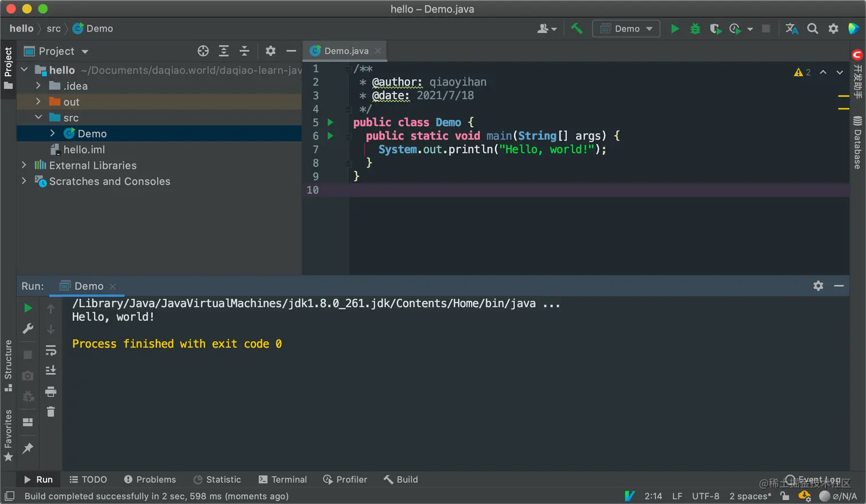This screenshot has width=866, height=504.
Task: Toggle scroll to end in console
Action: (x=50, y=371)
